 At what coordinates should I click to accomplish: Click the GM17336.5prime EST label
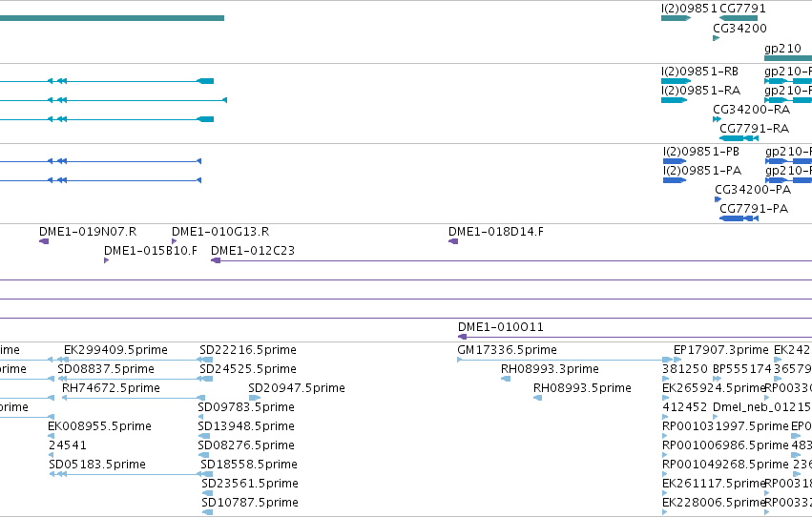pyautogui.click(x=507, y=350)
